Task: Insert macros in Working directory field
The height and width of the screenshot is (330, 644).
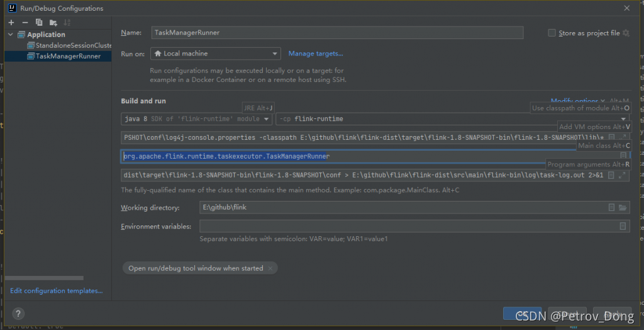Action: [x=611, y=208]
